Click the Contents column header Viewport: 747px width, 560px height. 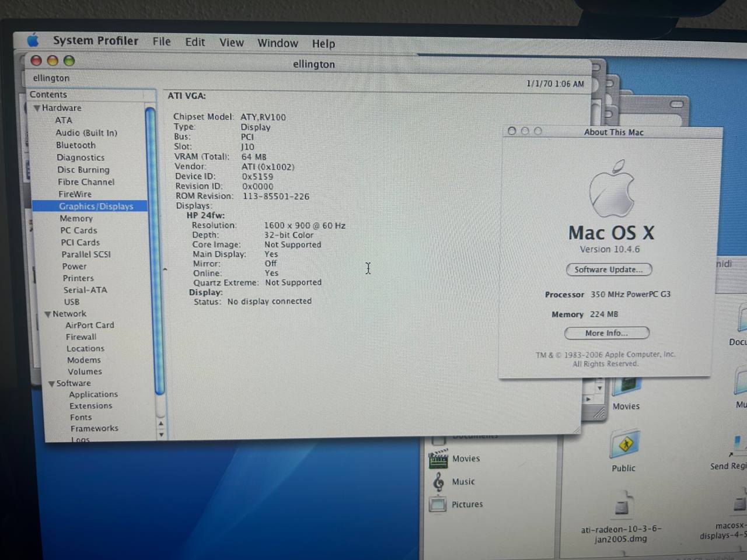pos(92,94)
